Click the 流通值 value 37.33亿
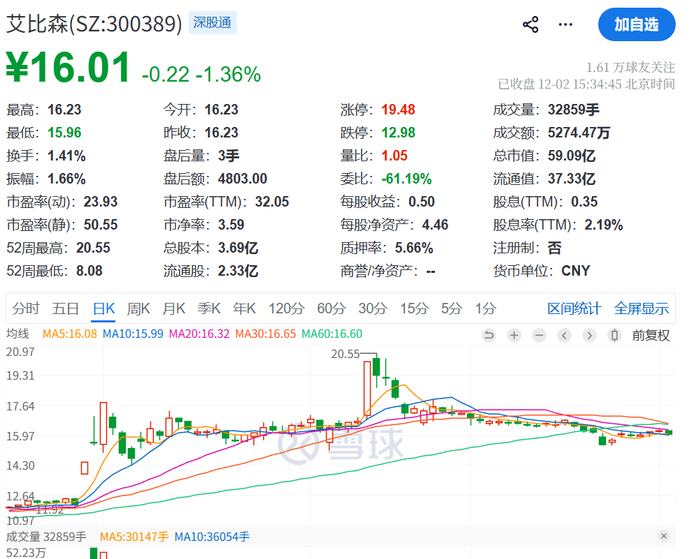The width and height of the screenshot is (700, 559). [572, 179]
